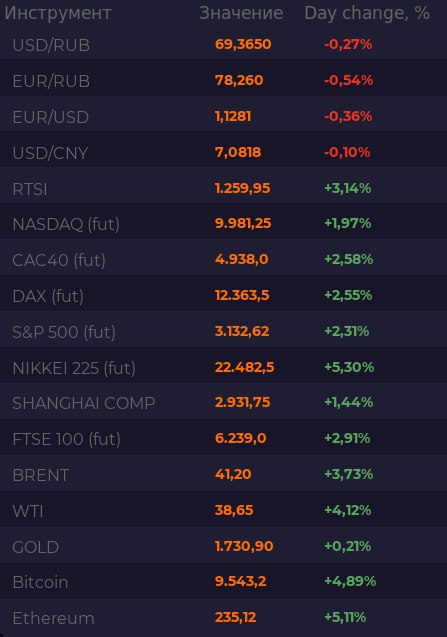The image size is (447, 637).
Task: Select the BRENT oil row
Action: [224, 473]
